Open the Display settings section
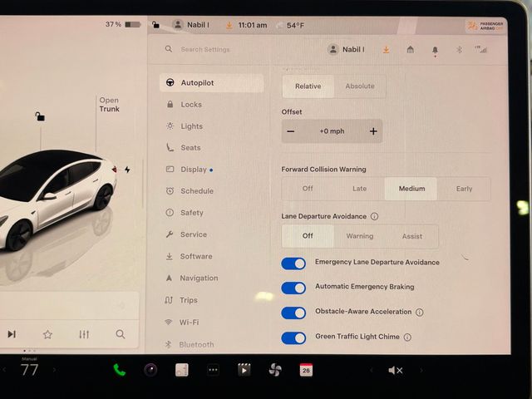The height and width of the screenshot is (399, 532). [x=190, y=170]
